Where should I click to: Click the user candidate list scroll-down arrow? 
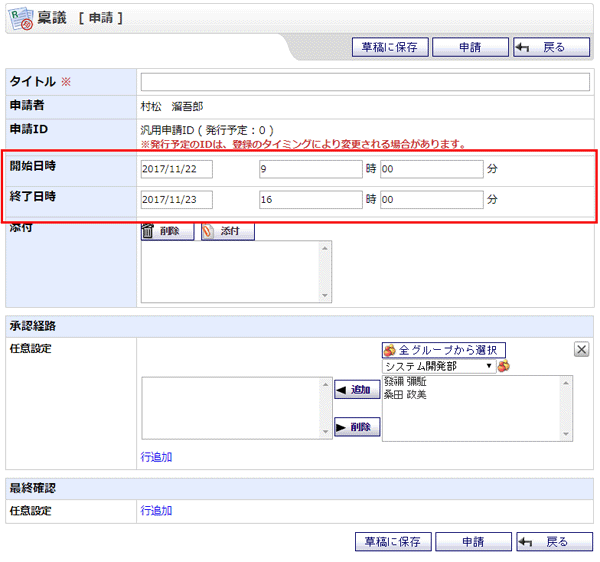tap(566, 434)
